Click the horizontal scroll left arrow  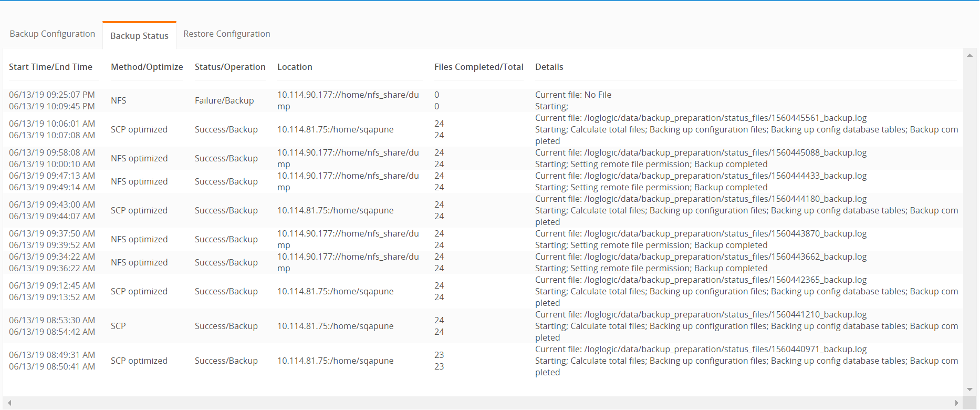(9, 403)
